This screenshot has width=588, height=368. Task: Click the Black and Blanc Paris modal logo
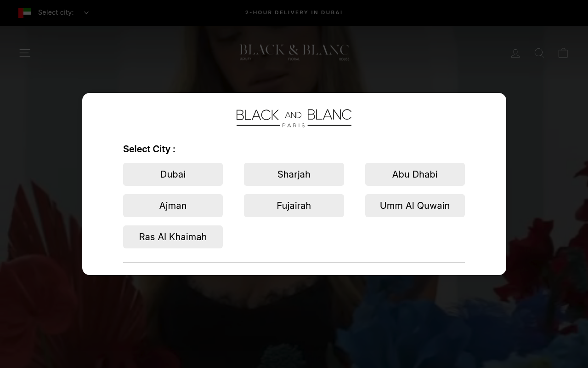pyautogui.click(x=294, y=118)
